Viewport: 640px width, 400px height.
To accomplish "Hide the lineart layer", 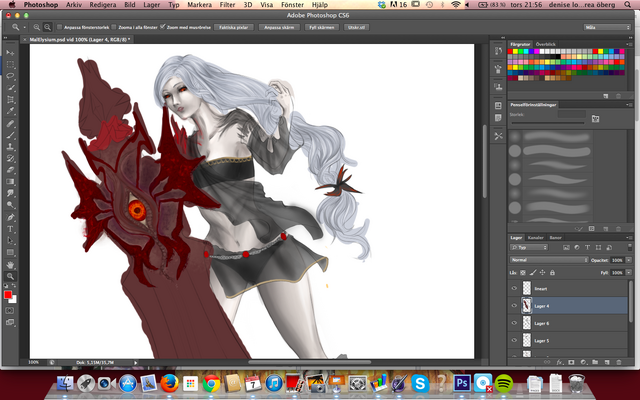I will 514,289.
